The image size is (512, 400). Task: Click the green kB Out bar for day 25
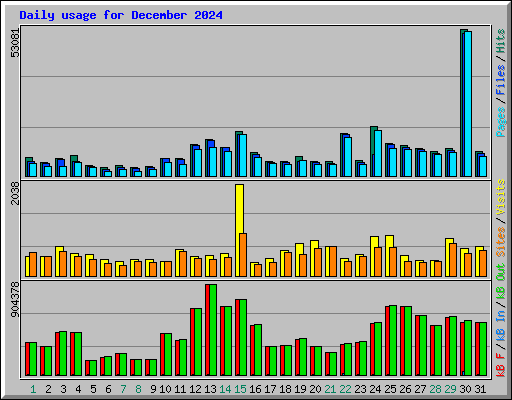click(x=393, y=341)
